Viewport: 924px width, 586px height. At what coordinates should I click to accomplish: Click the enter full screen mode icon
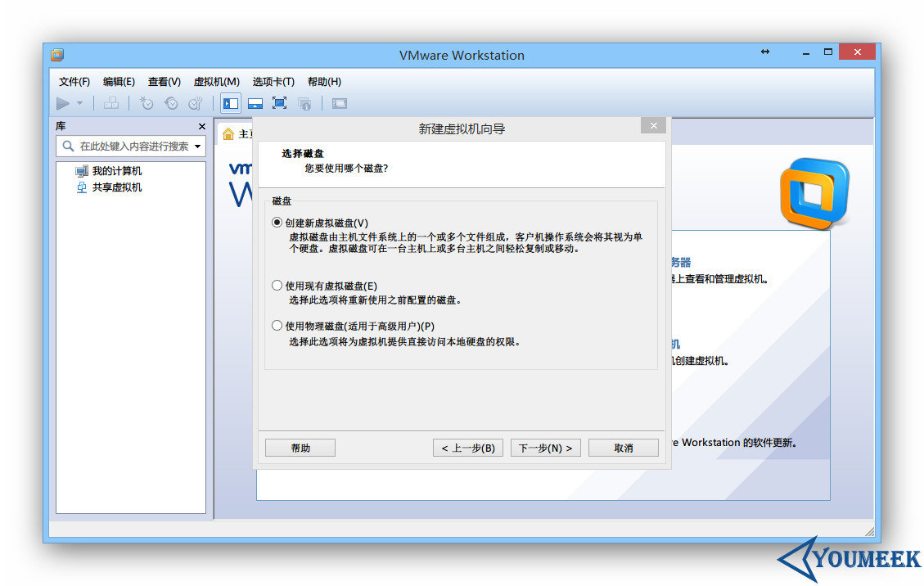click(x=279, y=103)
